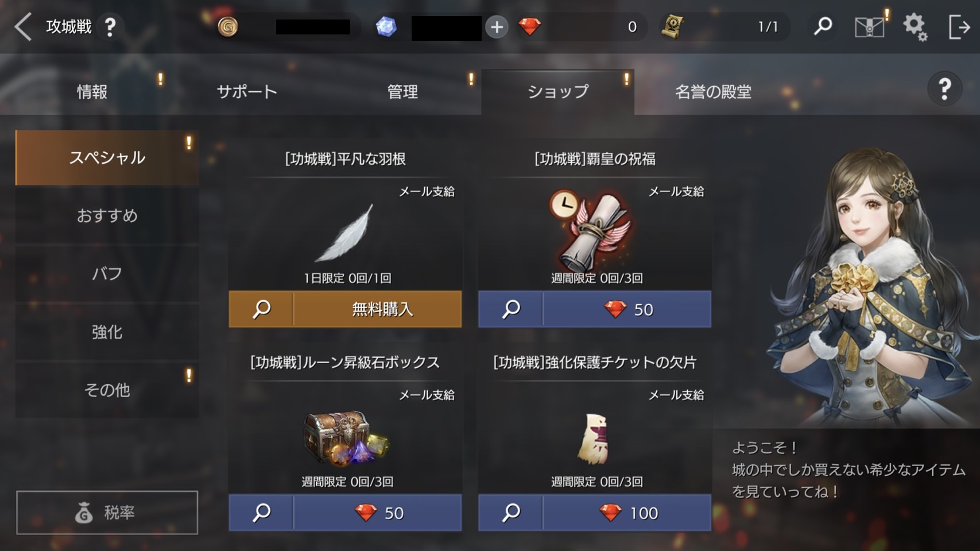Image resolution: width=980 pixels, height=551 pixels.
Task: Inspect 強化保護チケットの欠片 with its magnifier icon
Action: point(511,513)
